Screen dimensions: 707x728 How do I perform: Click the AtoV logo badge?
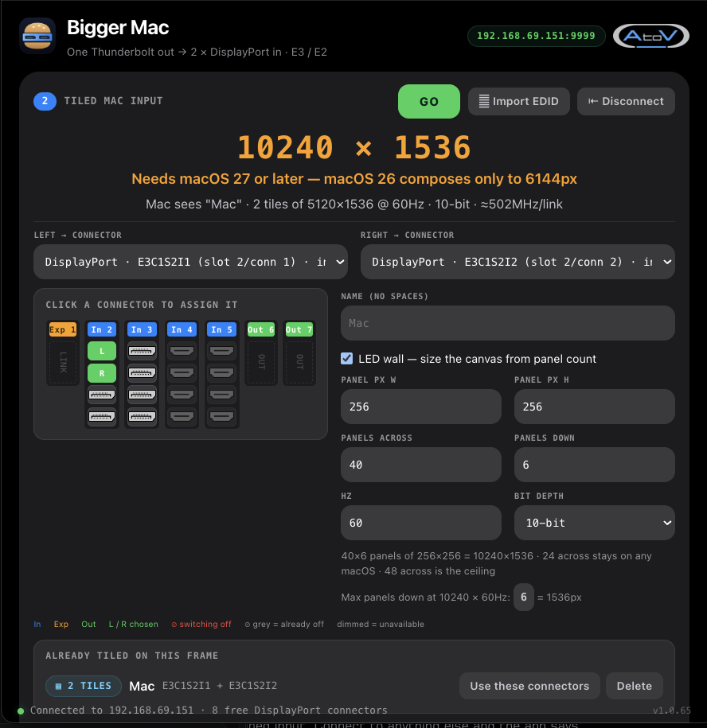(650, 37)
